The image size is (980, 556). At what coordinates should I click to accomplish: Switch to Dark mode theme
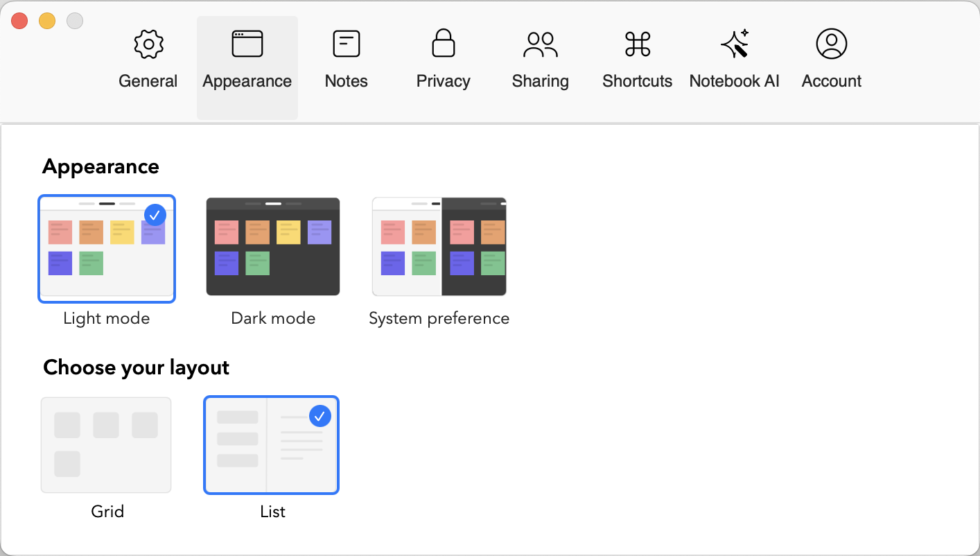tap(273, 247)
